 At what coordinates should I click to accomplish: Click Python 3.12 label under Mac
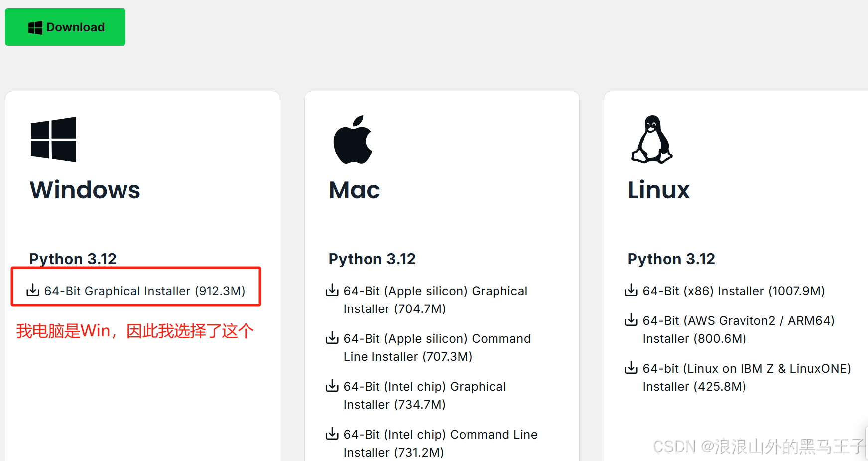[x=372, y=259]
